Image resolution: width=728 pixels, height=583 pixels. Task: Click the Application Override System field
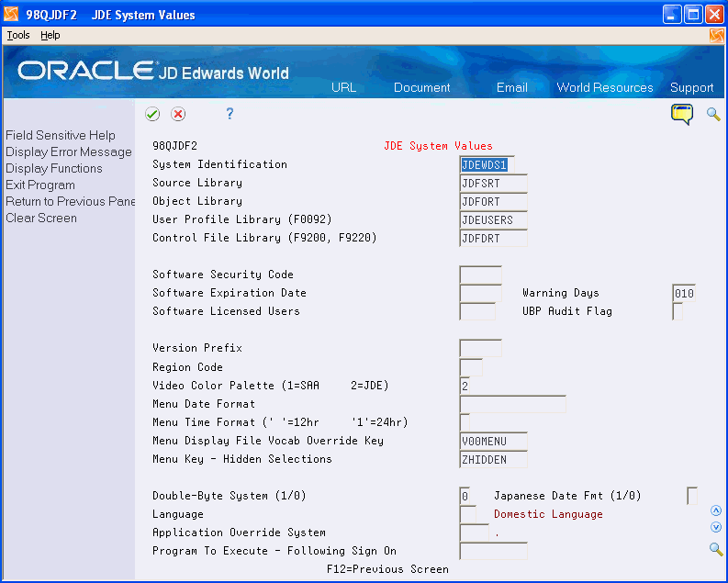[x=474, y=533]
